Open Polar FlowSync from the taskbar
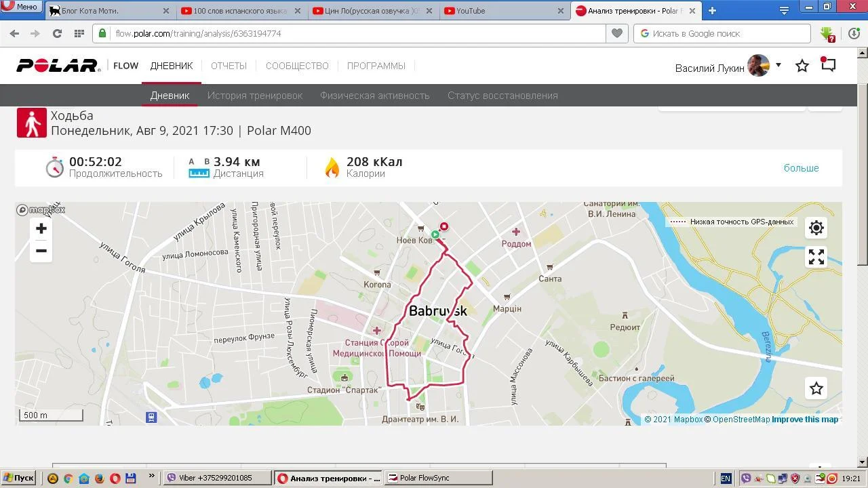The height and width of the screenshot is (488, 868). [438, 478]
